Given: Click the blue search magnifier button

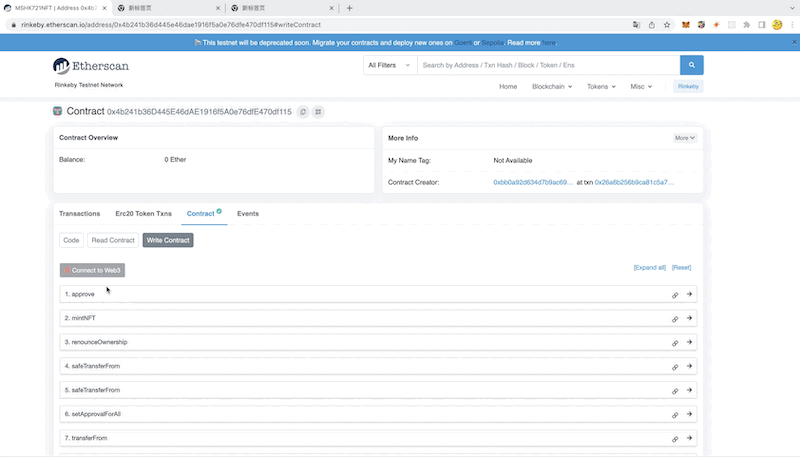Looking at the screenshot, I should tap(692, 65).
